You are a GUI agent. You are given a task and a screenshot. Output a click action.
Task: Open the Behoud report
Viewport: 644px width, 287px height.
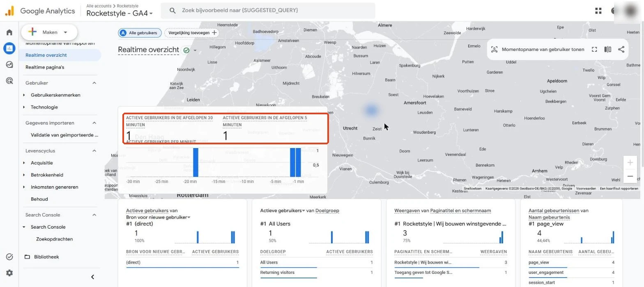coord(39,199)
